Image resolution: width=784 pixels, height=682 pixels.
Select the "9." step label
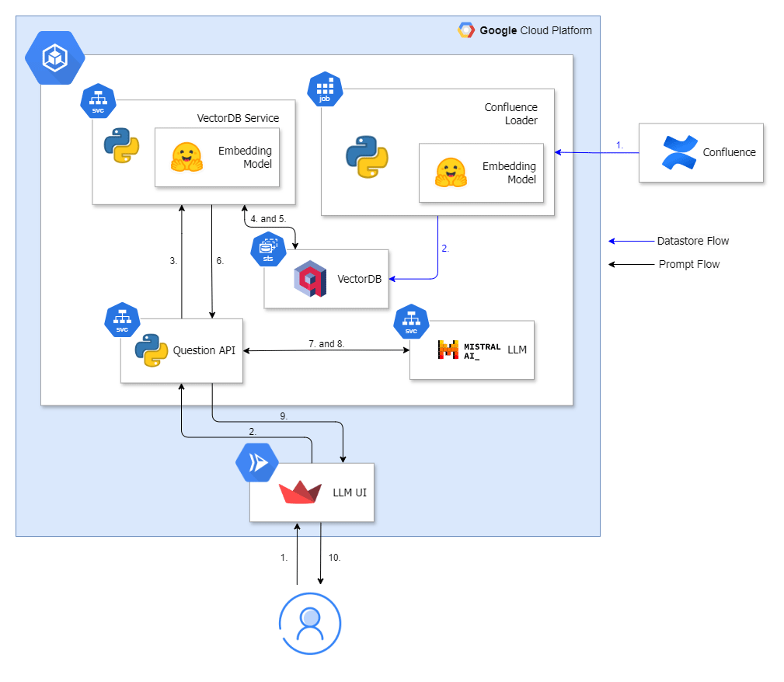pos(284,416)
